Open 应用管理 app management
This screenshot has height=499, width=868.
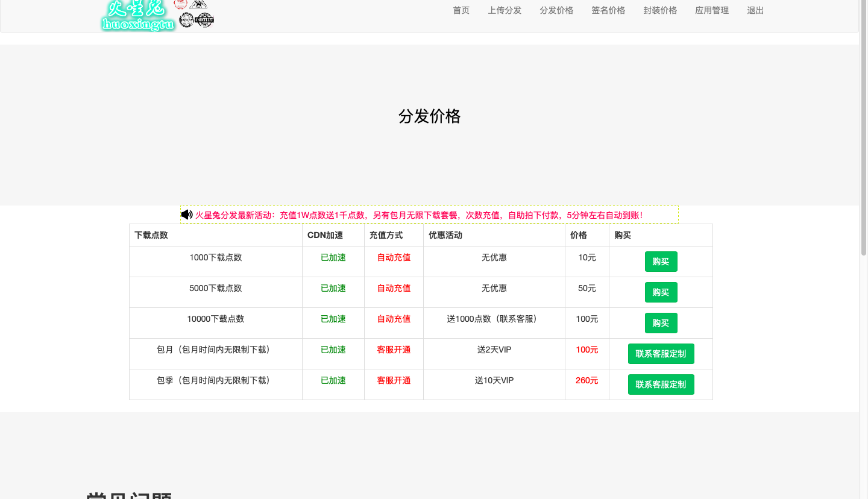coord(712,10)
